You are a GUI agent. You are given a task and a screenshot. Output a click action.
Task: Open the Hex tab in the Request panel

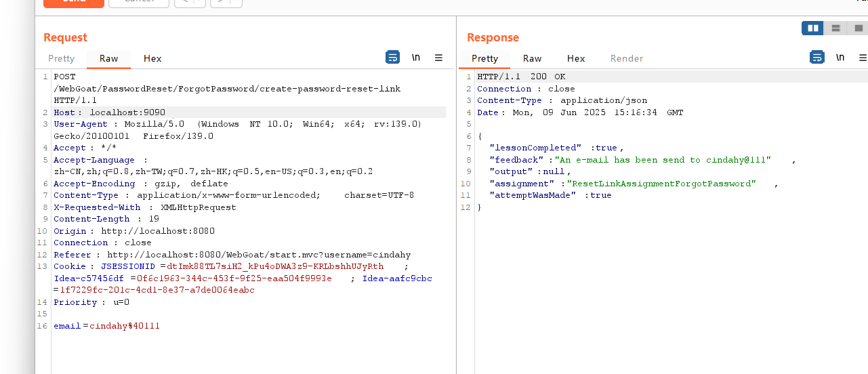click(x=152, y=58)
